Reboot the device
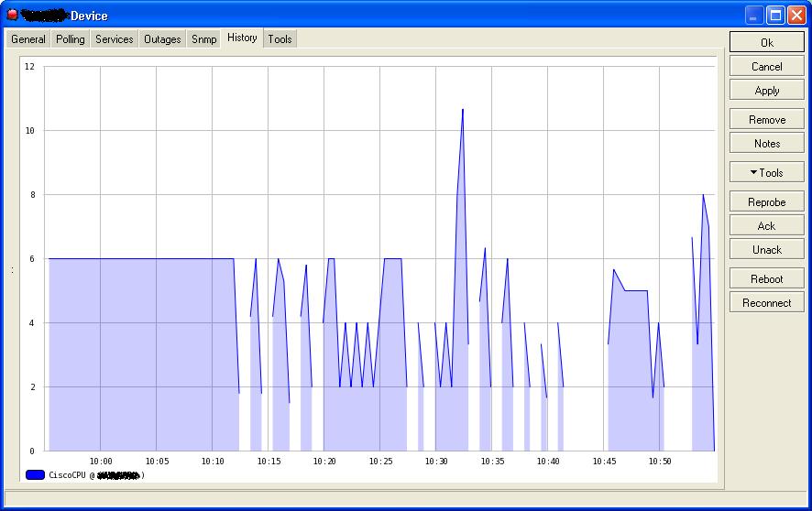This screenshot has width=812, height=511. click(767, 278)
